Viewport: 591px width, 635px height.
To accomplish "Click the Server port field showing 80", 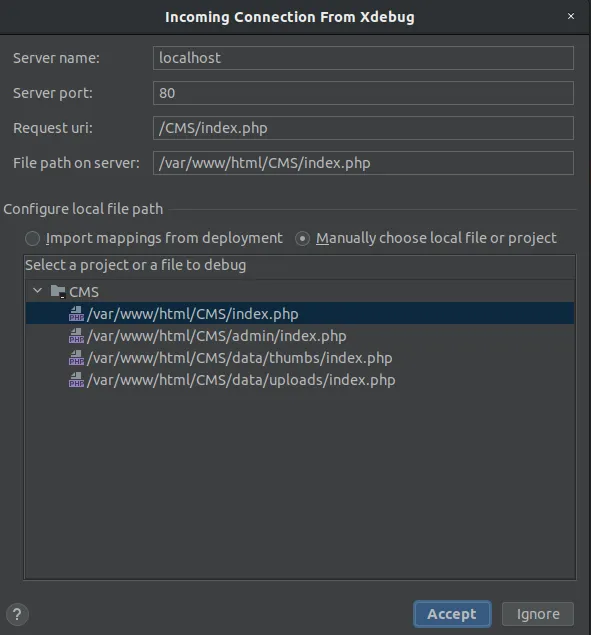I will pos(363,93).
